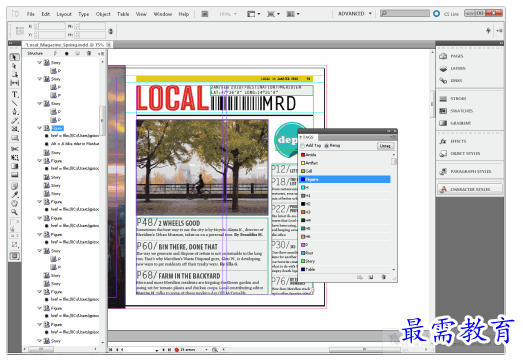Viewport: 523px width, 362px height.
Task: Open the Screen Mode dropdown
Action: click(x=273, y=14)
